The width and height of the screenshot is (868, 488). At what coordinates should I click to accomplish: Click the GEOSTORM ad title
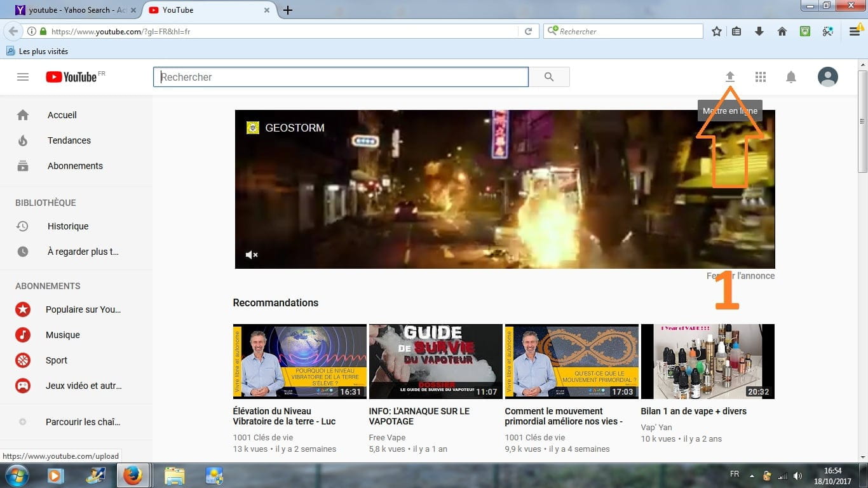[295, 128]
